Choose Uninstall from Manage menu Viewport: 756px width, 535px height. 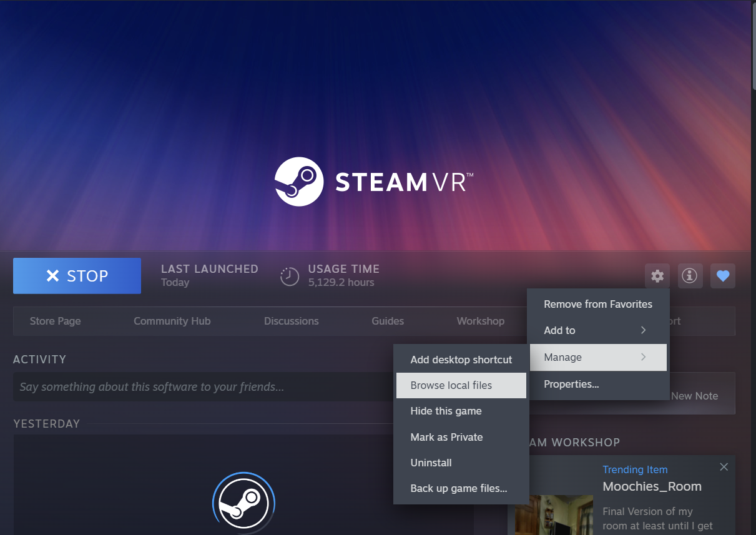pyautogui.click(x=431, y=463)
